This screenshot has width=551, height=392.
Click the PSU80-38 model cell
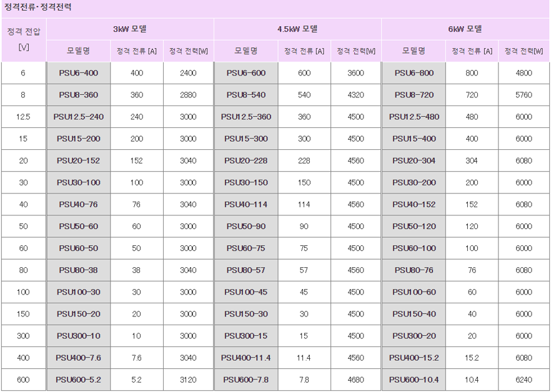(x=79, y=270)
